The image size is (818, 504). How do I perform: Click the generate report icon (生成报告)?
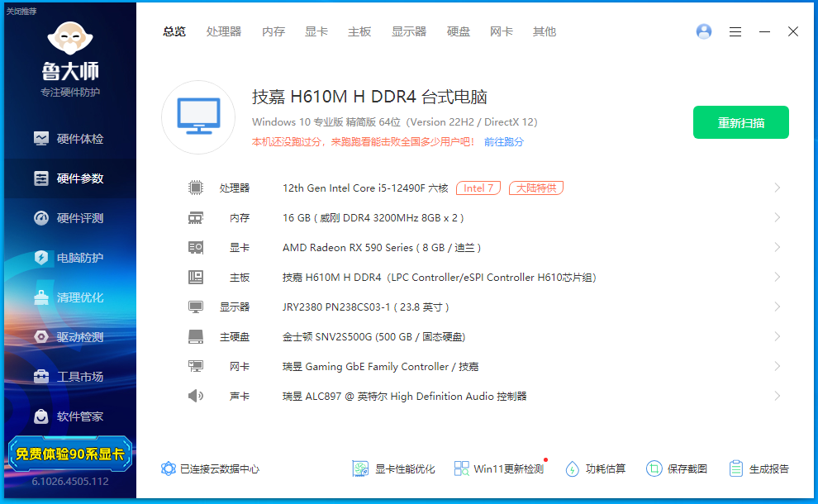[736, 468]
